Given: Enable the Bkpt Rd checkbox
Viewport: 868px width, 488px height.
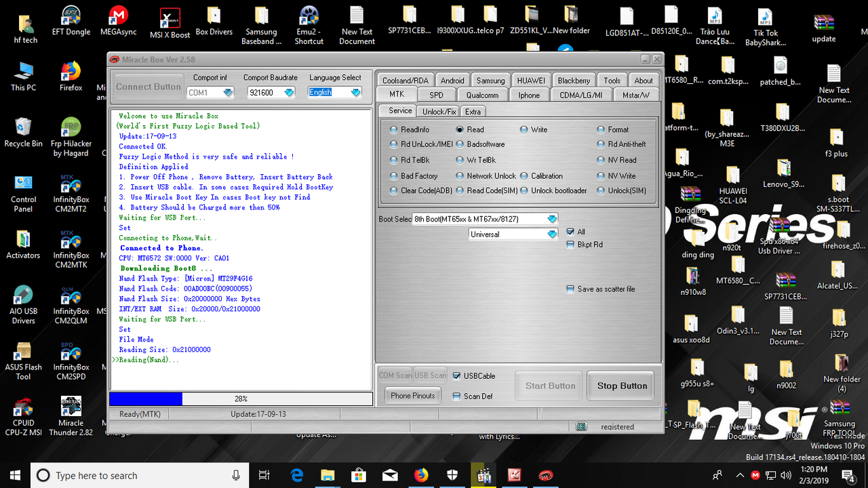Looking at the screenshot, I should (570, 245).
